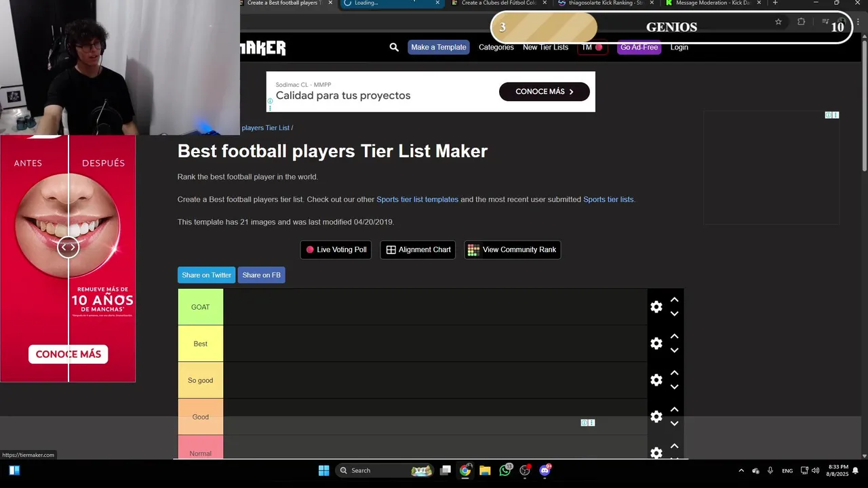The image size is (868, 488).
Task: Open volume icon in system tray
Action: coord(815,470)
